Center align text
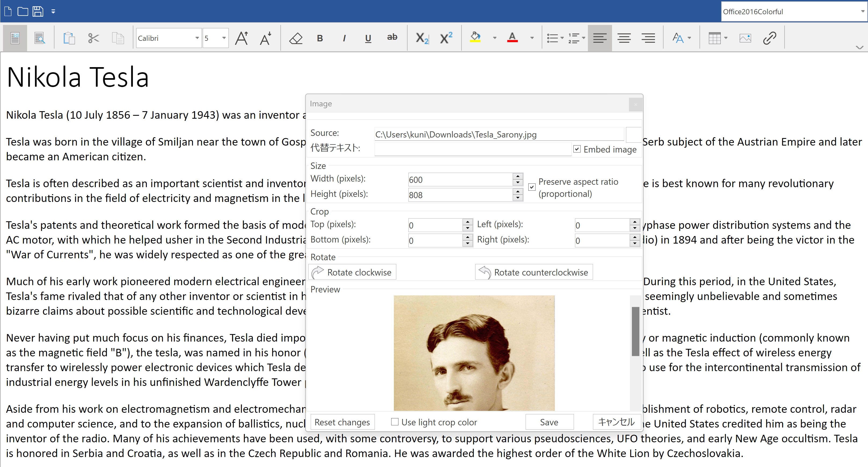The image size is (868, 467). point(624,38)
